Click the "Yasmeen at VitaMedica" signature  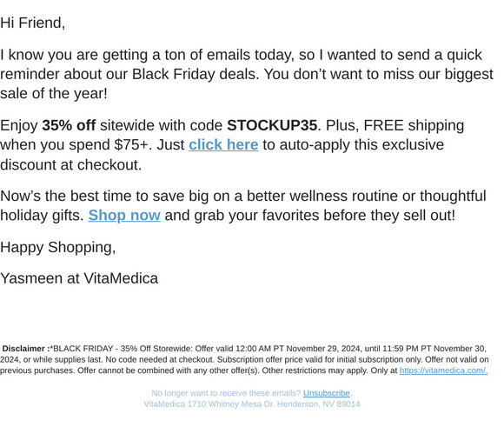click(79, 278)
